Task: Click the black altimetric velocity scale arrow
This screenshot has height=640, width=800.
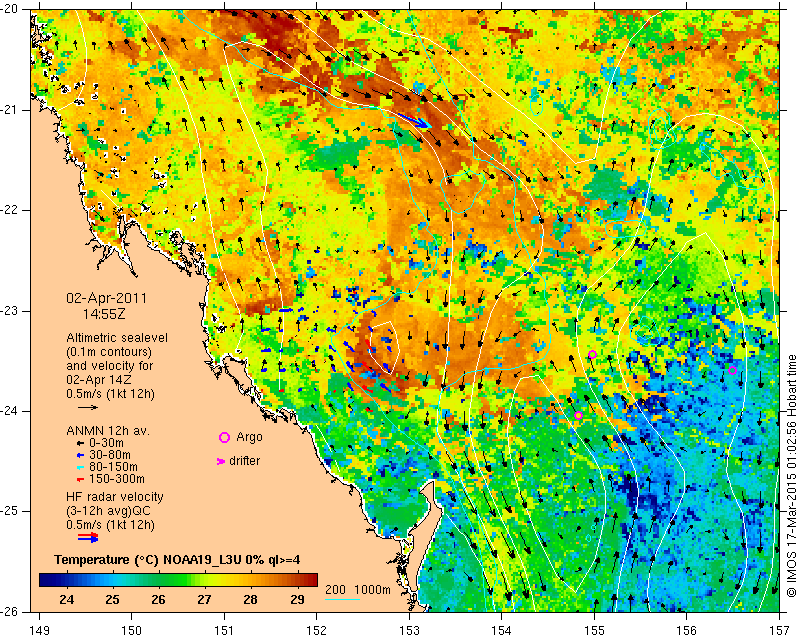Action: click(88, 407)
